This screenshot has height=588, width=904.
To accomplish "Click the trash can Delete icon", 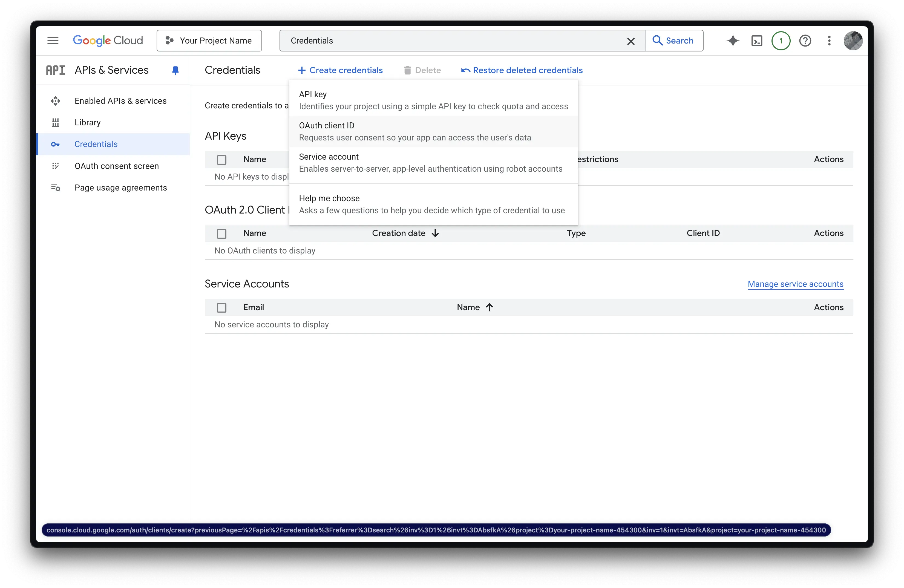I will pyautogui.click(x=407, y=70).
